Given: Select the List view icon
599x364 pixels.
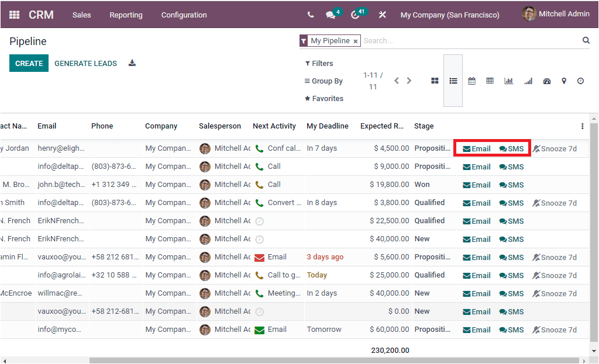Looking at the screenshot, I should tap(453, 81).
